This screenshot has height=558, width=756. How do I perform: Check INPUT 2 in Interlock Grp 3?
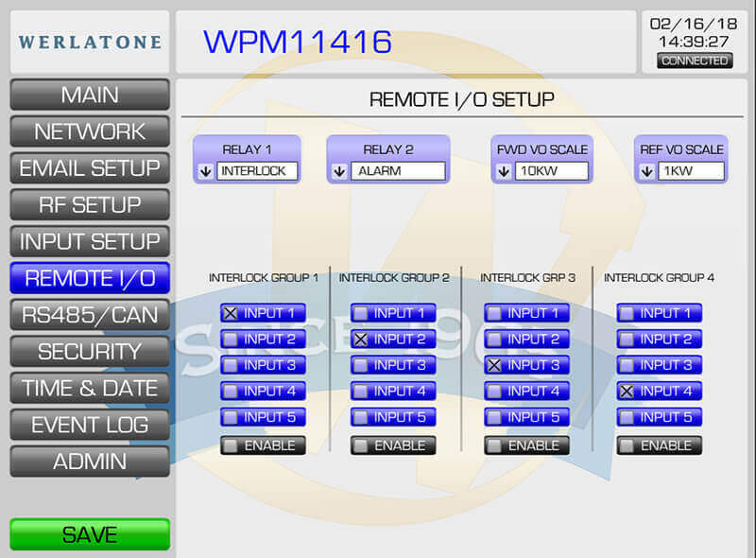click(x=494, y=340)
